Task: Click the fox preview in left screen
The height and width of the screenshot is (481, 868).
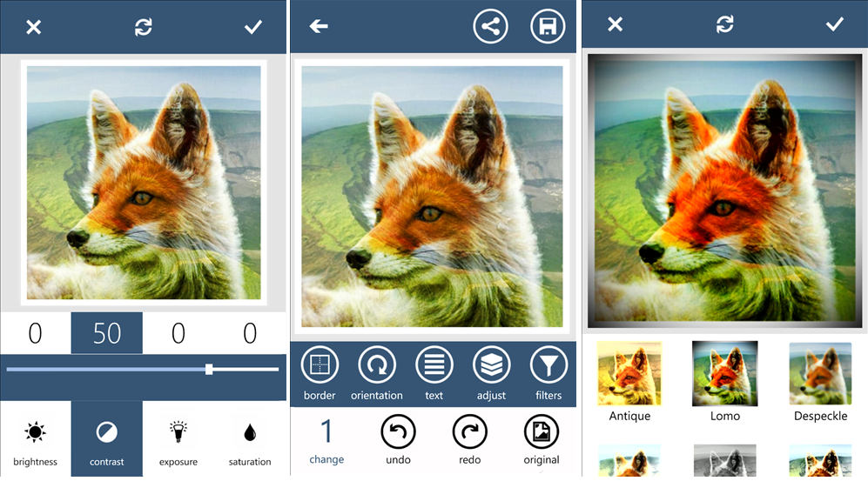Action: click(x=144, y=183)
